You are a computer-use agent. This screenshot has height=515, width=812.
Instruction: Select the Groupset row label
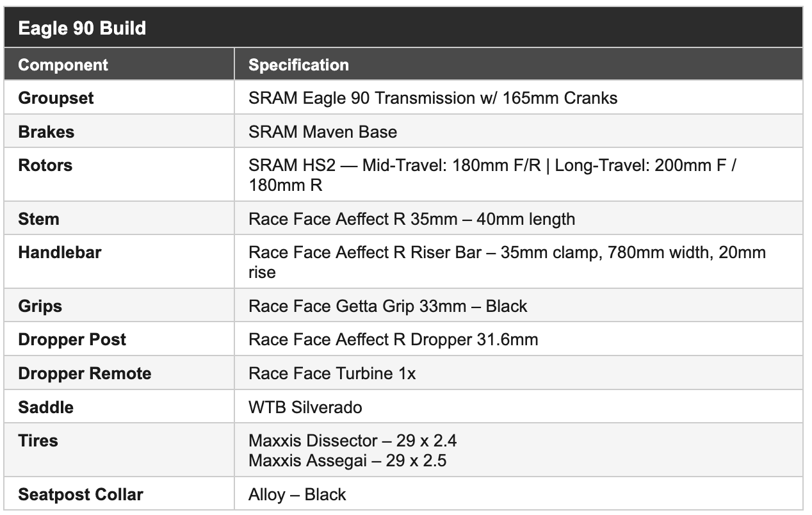56,98
